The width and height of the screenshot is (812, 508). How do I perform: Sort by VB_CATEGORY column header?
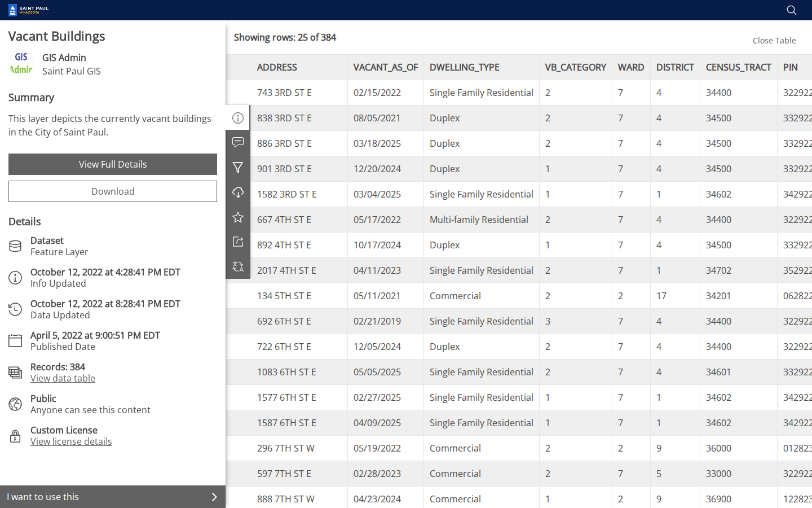576,67
